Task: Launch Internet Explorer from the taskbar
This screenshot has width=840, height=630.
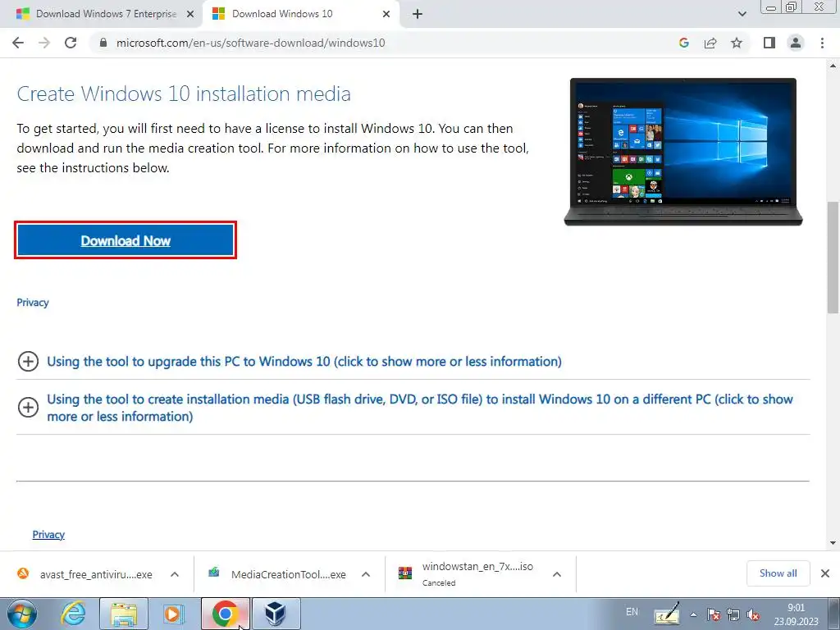Action: click(x=73, y=614)
